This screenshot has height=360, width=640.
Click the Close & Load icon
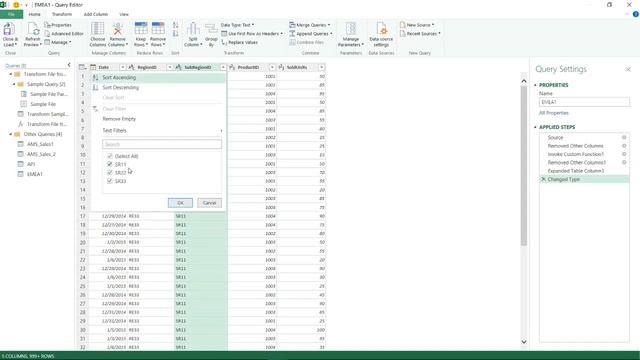click(9, 30)
